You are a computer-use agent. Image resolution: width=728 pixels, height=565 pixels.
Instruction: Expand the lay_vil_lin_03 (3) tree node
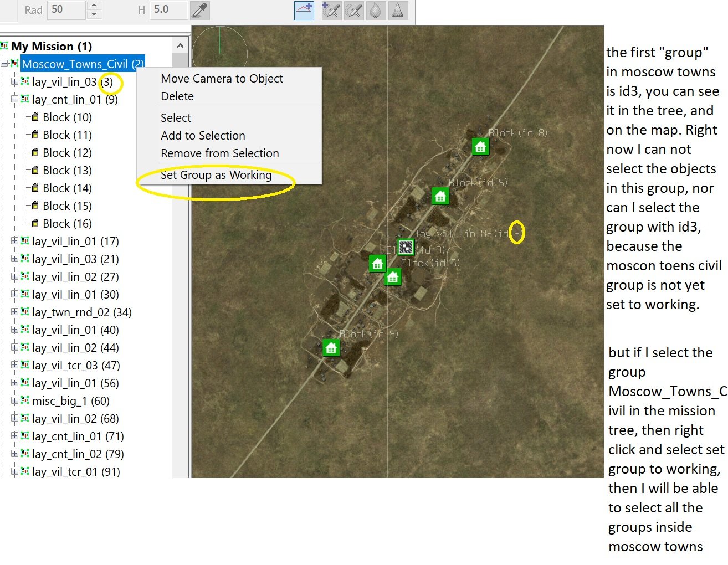click(14, 81)
